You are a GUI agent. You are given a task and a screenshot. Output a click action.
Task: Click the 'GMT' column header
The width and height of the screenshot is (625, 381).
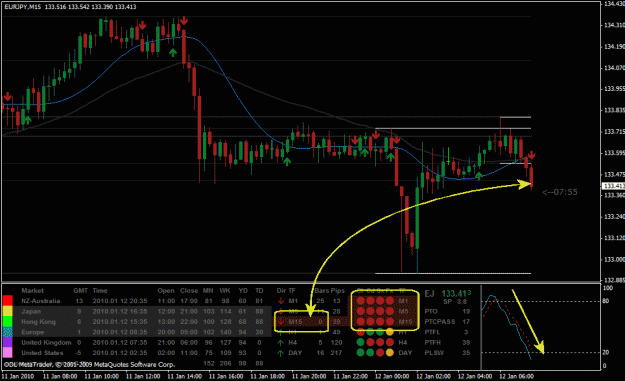tap(80, 291)
